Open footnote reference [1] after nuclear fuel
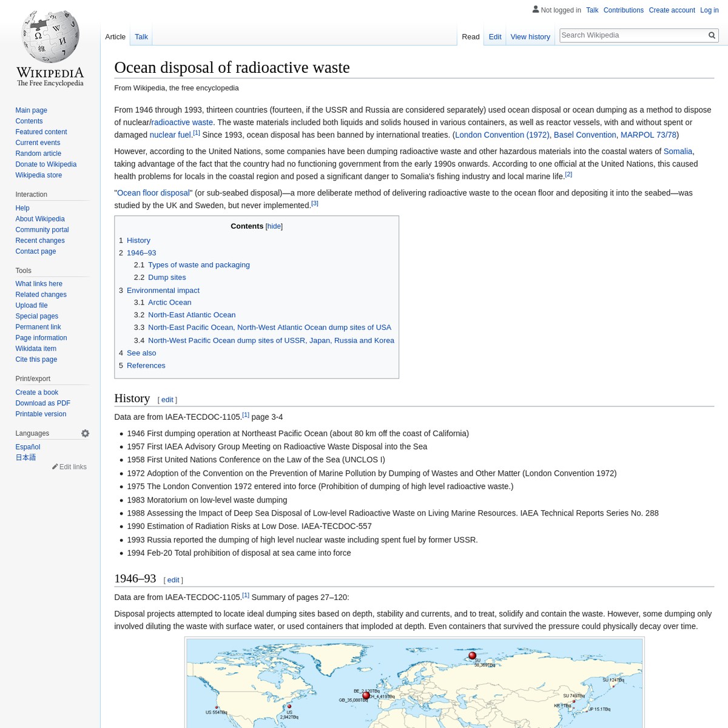 196,132
